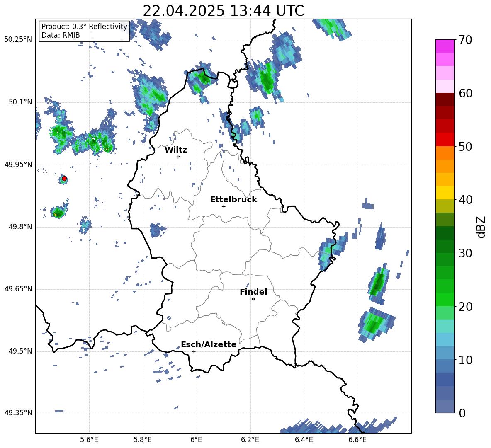Click the colorbar tick label 30
Viewport: 491px width, 448px height.
coord(465,253)
